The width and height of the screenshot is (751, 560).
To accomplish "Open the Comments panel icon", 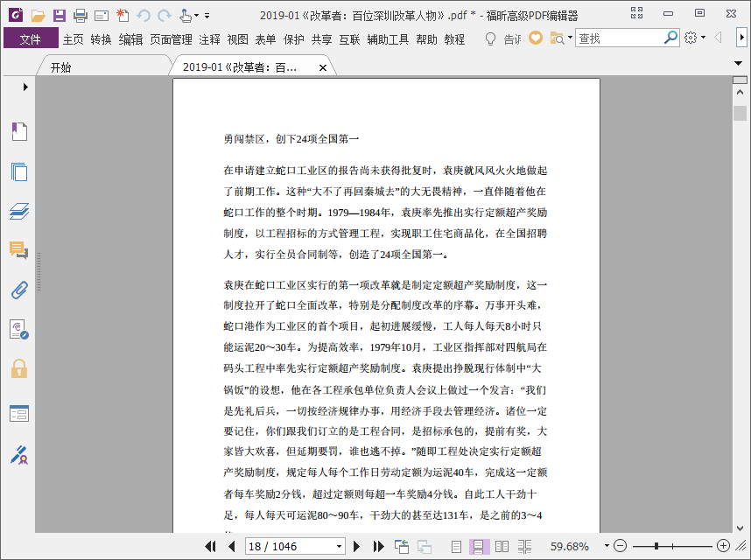I will pyautogui.click(x=19, y=250).
